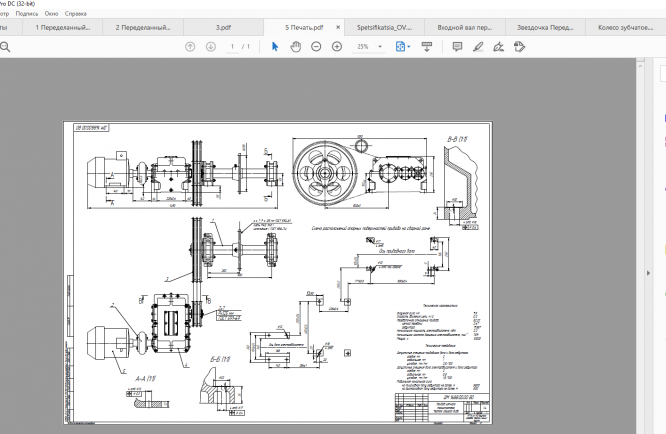The height and width of the screenshot is (434, 666).
Task: Activate the Hand pan tool
Action: point(296,47)
